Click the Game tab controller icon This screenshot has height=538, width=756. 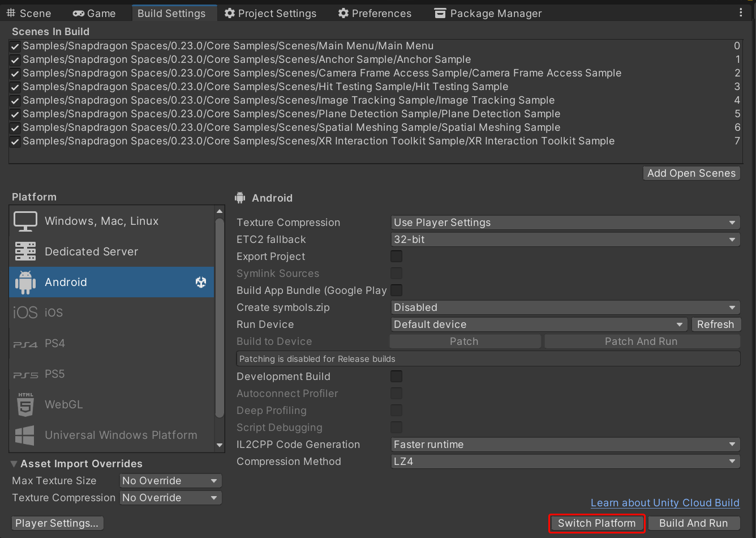(x=79, y=13)
